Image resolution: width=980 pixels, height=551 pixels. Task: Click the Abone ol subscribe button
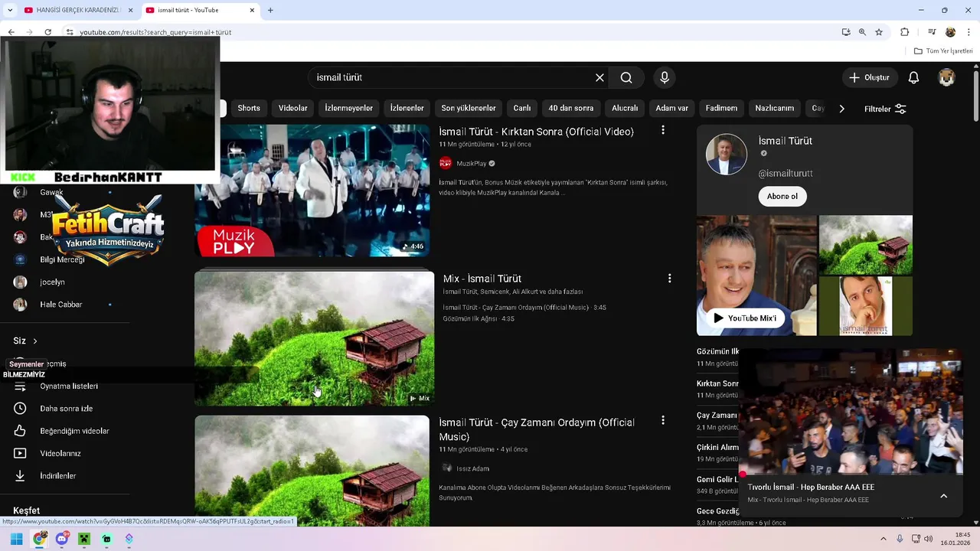(x=782, y=196)
